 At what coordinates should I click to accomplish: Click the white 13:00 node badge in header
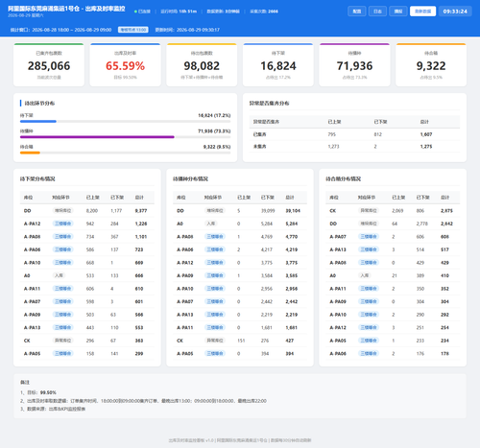click(x=133, y=30)
